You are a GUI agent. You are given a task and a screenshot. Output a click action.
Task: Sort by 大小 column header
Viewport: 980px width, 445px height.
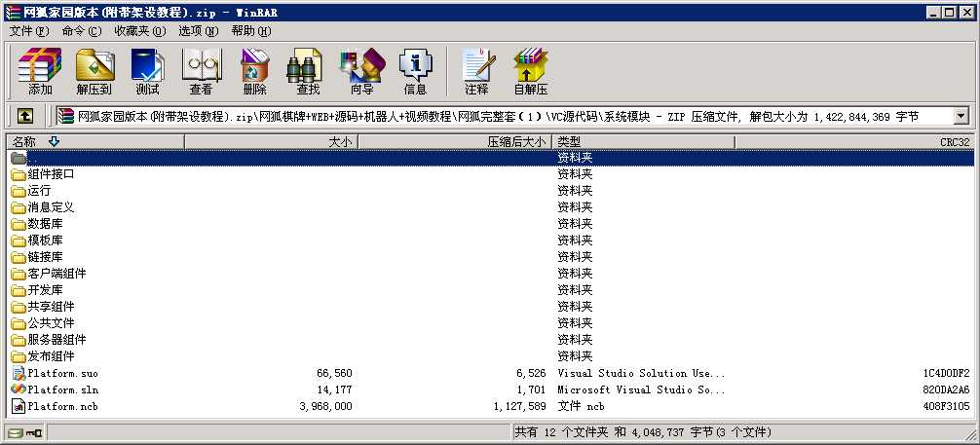pos(271,142)
